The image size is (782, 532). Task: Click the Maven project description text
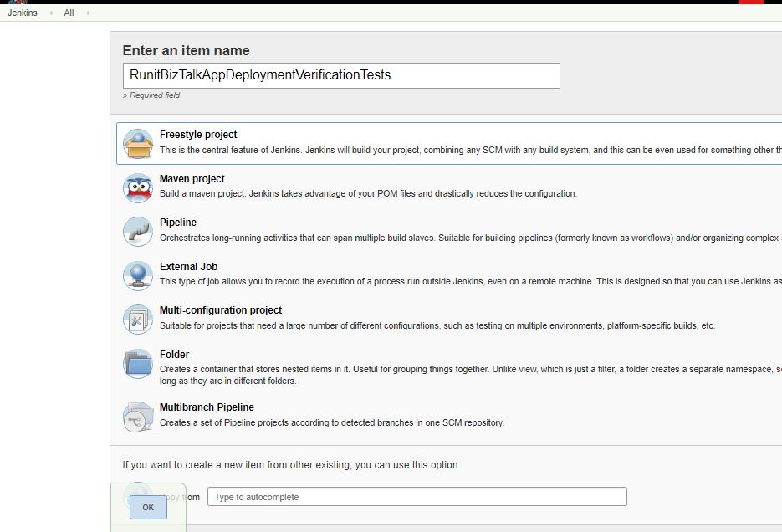368,193
